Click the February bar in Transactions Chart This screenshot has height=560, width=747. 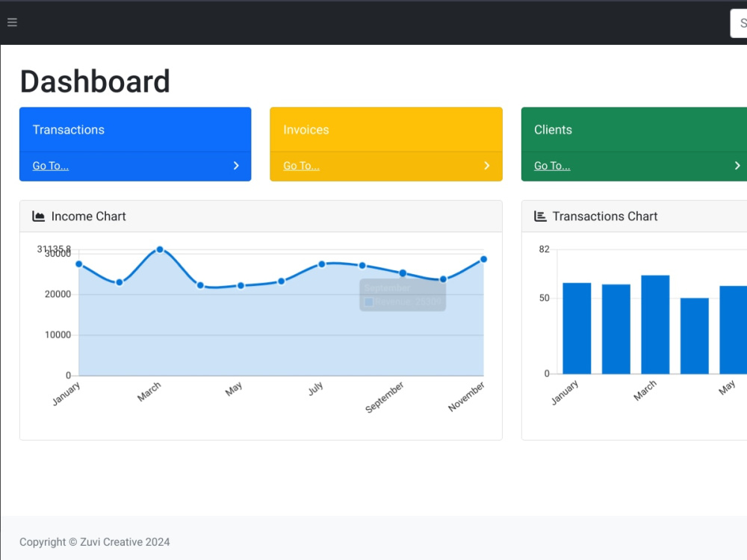616,329
